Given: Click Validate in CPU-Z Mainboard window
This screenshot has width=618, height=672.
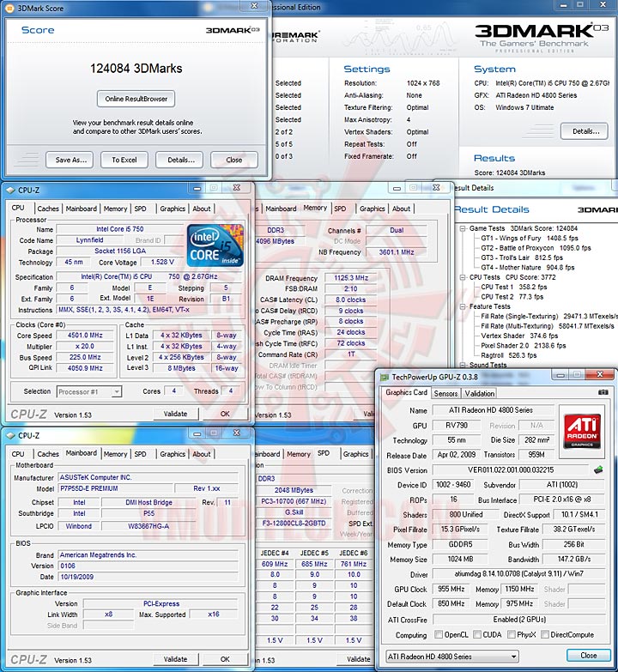Looking at the screenshot, I should pyautogui.click(x=175, y=659).
